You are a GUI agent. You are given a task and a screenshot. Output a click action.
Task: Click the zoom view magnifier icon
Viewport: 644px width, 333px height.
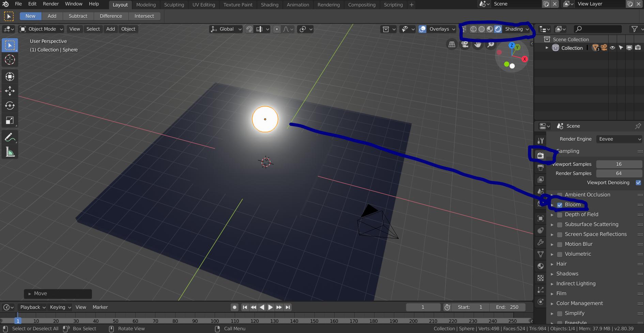[491, 44]
